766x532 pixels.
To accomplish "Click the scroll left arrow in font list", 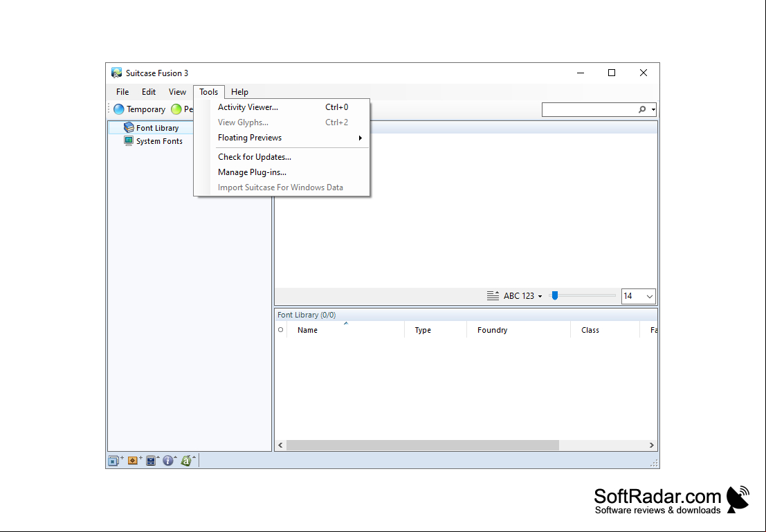I will [x=280, y=445].
